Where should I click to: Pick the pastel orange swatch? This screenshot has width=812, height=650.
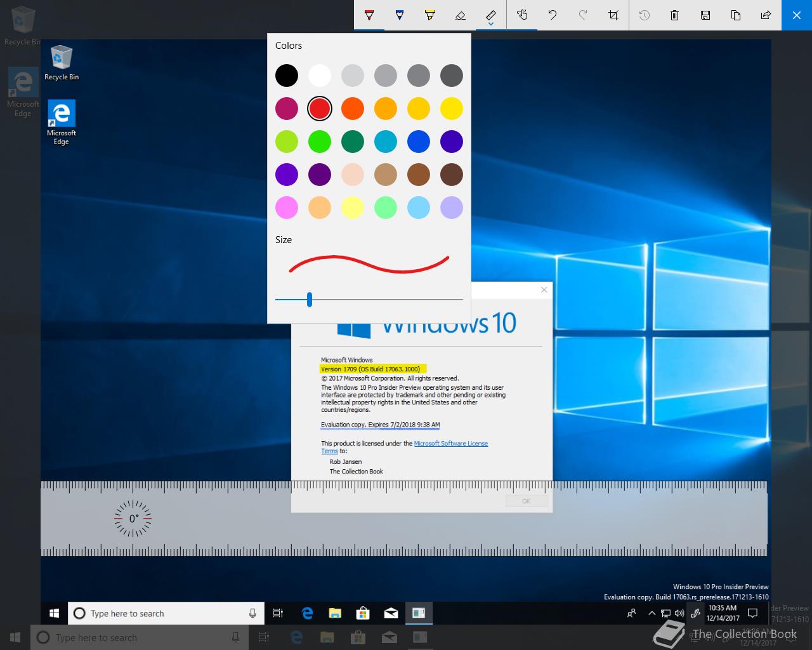[320, 208]
